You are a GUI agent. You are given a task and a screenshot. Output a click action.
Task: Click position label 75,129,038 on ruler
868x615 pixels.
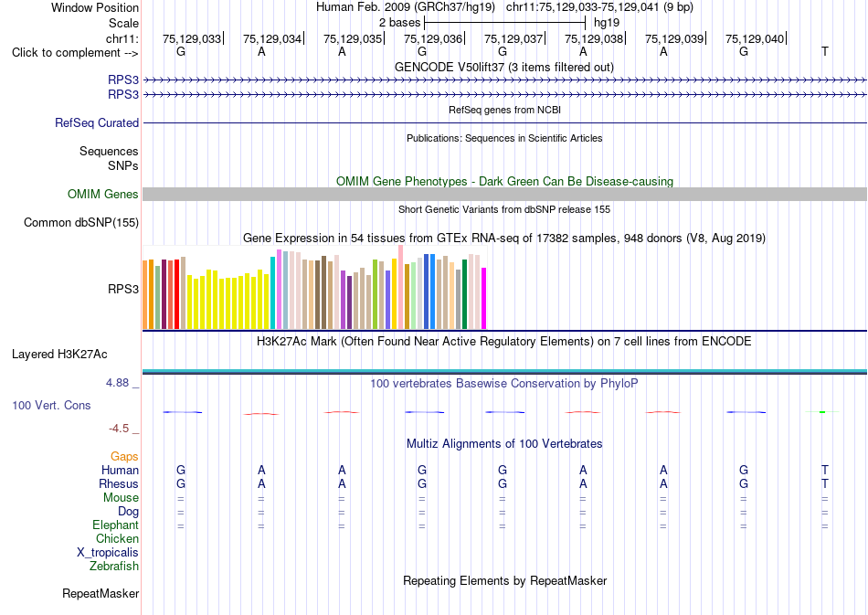pyautogui.click(x=593, y=38)
